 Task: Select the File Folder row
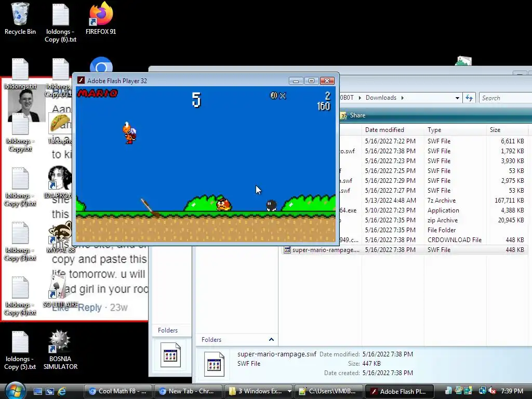pos(433,230)
